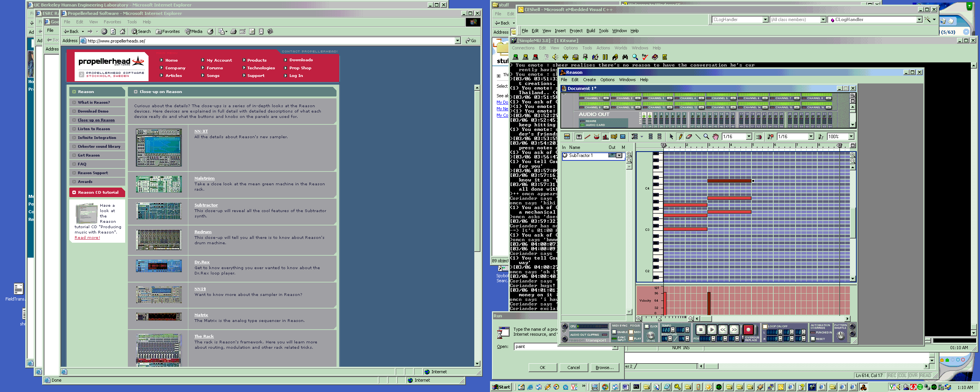This screenshot has height=392, width=980.
Task: Select the eraser tool in Reason
Action: 689,136
